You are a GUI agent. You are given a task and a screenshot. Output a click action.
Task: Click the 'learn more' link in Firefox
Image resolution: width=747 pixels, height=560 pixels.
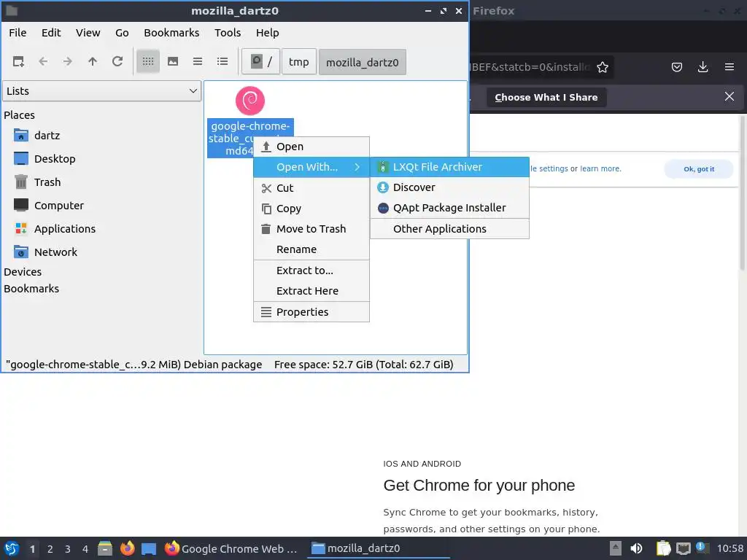(600, 168)
